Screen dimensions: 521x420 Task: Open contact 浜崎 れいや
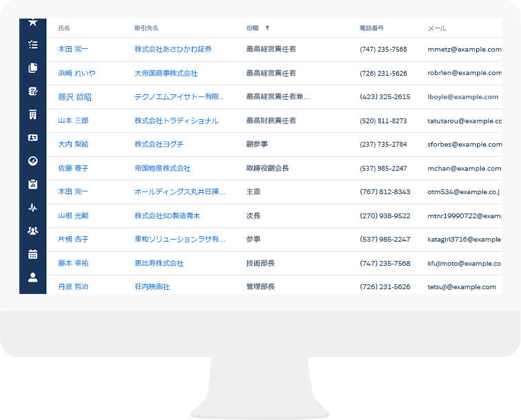pos(76,73)
